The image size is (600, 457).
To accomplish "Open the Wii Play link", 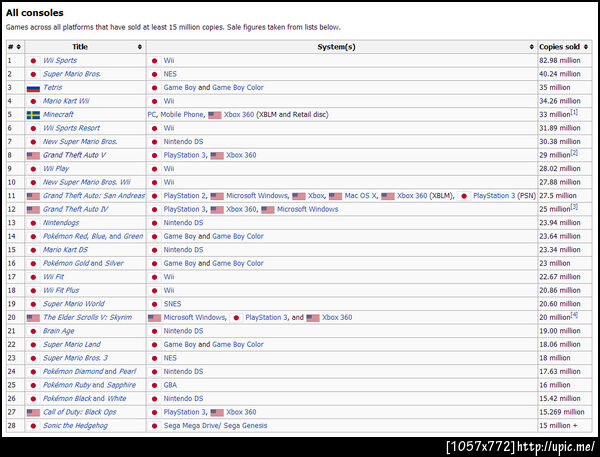I will 56,169.
